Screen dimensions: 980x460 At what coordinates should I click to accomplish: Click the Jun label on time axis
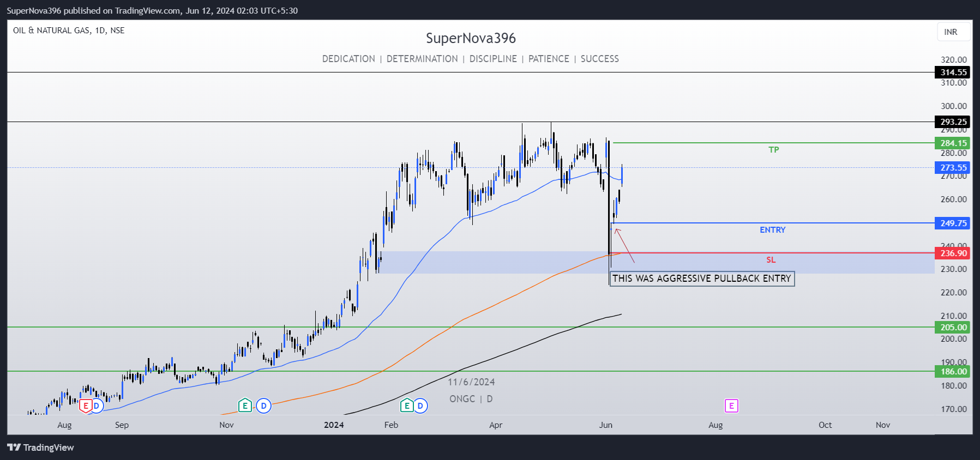coord(605,425)
